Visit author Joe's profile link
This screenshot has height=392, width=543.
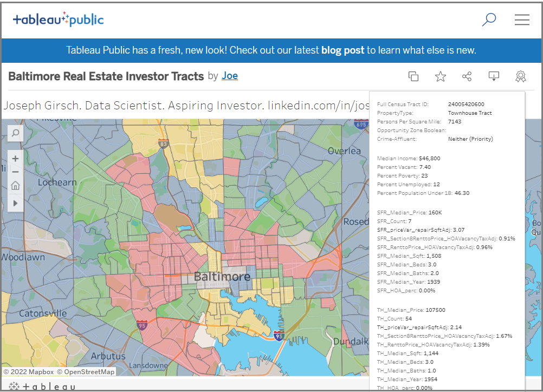[x=229, y=76]
